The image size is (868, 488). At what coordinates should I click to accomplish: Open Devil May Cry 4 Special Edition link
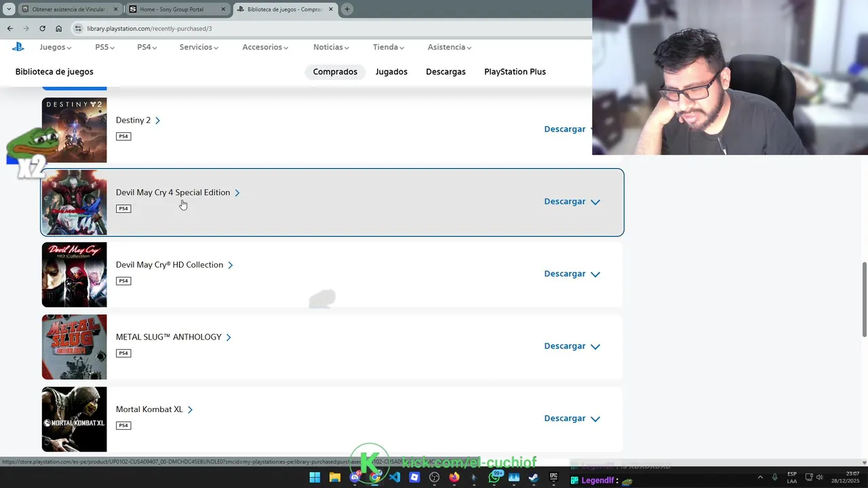click(x=178, y=192)
